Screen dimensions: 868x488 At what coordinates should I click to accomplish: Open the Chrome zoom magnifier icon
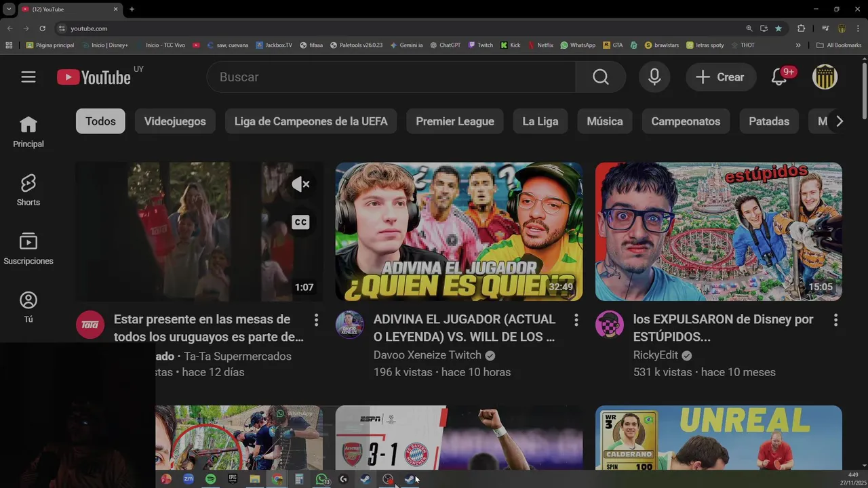tap(749, 28)
